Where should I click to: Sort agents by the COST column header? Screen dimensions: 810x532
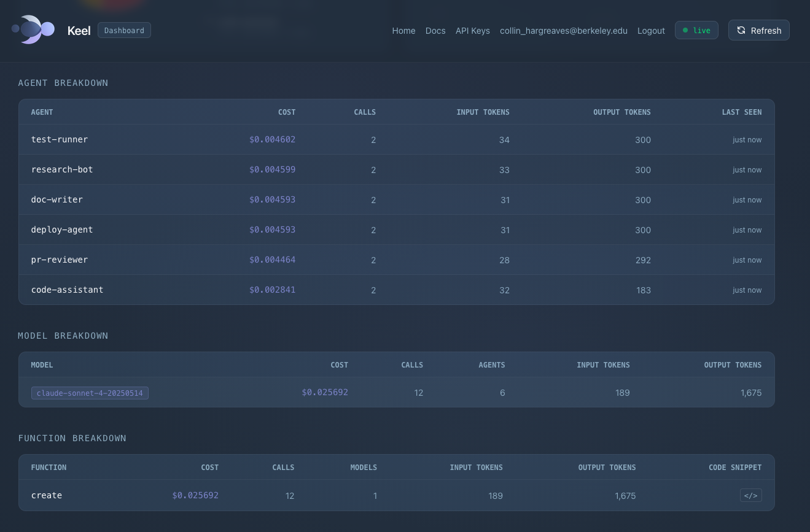pos(287,112)
